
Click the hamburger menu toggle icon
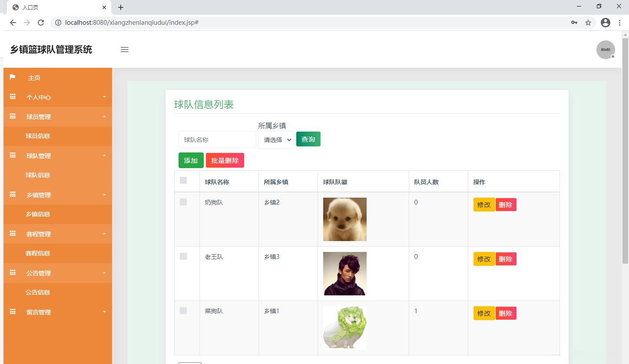125,50
